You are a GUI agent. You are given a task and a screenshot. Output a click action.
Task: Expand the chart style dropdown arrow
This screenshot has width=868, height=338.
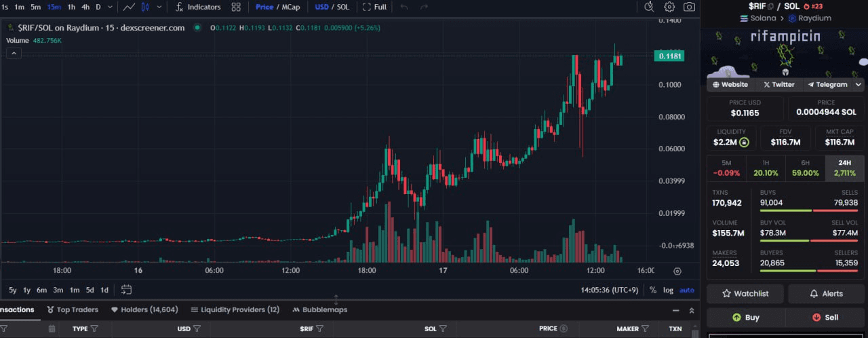[x=159, y=7]
